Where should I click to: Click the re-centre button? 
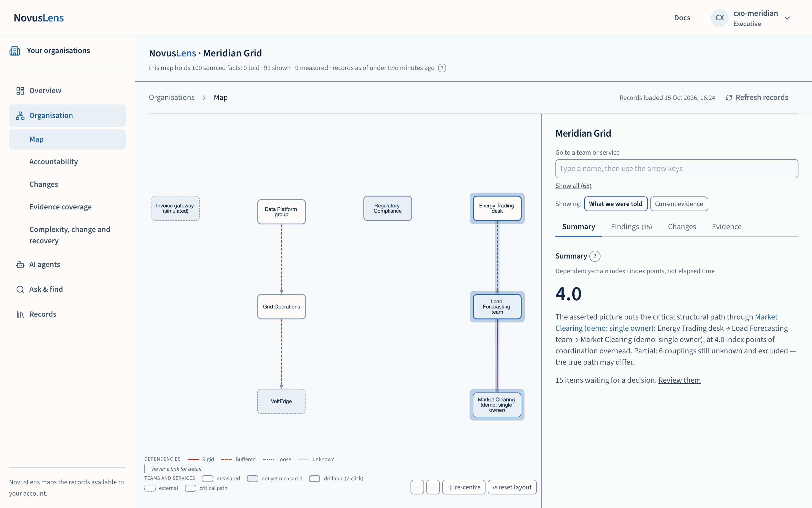464,487
